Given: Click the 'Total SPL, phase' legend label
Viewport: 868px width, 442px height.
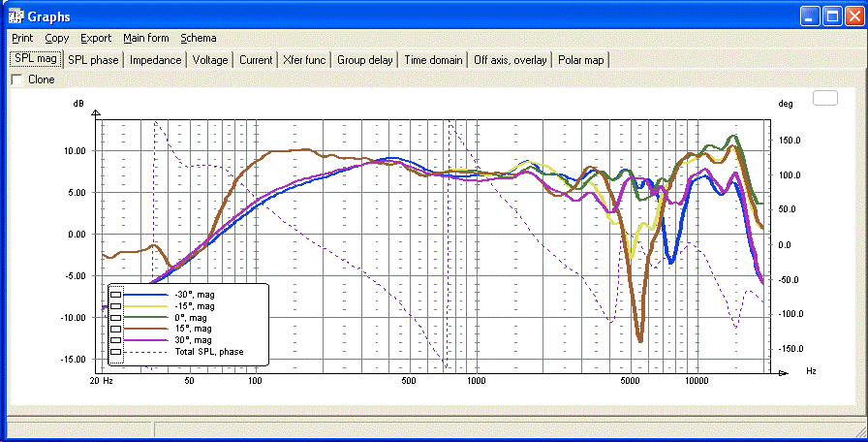Looking at the screenshot, I should [208, 352].
